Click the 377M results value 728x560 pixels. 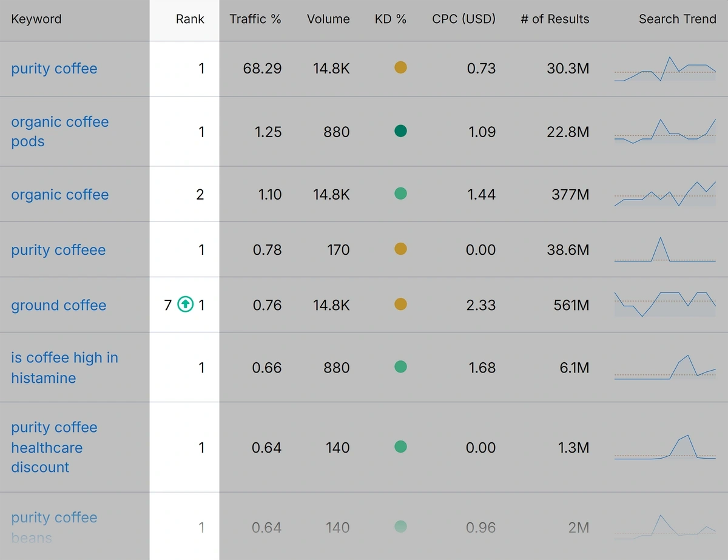(x=570, y=195)
